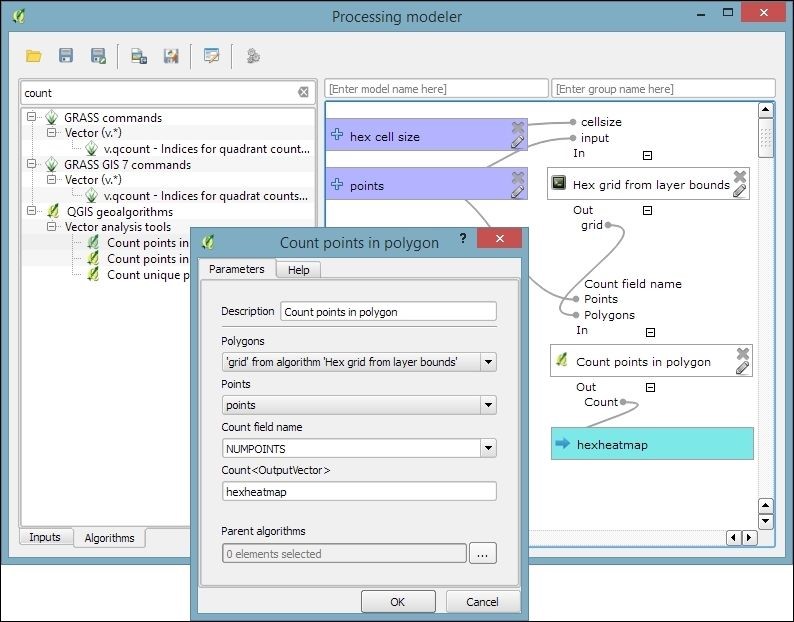
Task: Clear the count search text
Action: click(x=303, y=93)
